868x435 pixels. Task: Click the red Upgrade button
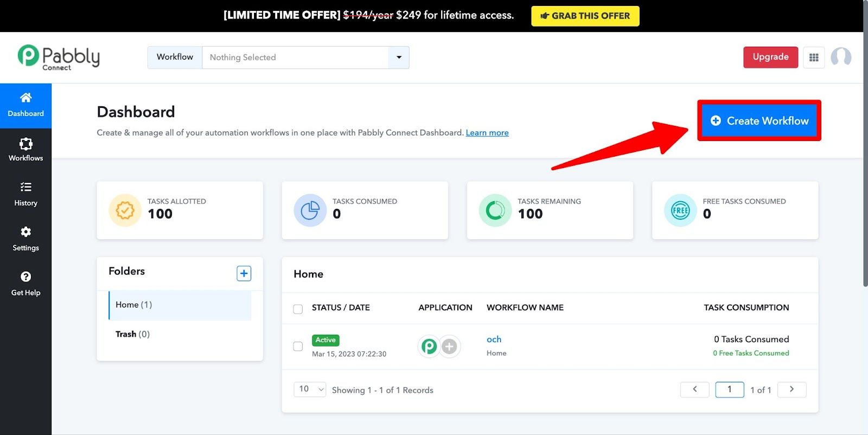click(770, 57)
